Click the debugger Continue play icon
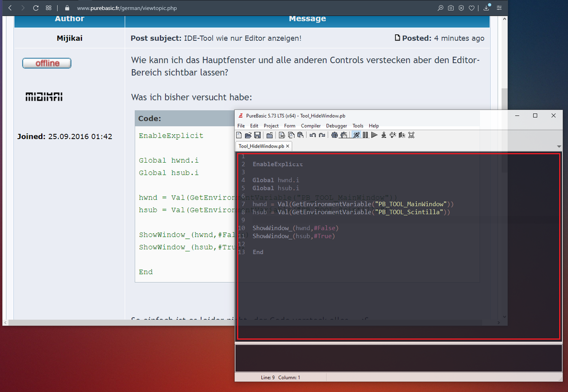Image resolution: width=568 pixels, height=392 pixels. point(374,135)
